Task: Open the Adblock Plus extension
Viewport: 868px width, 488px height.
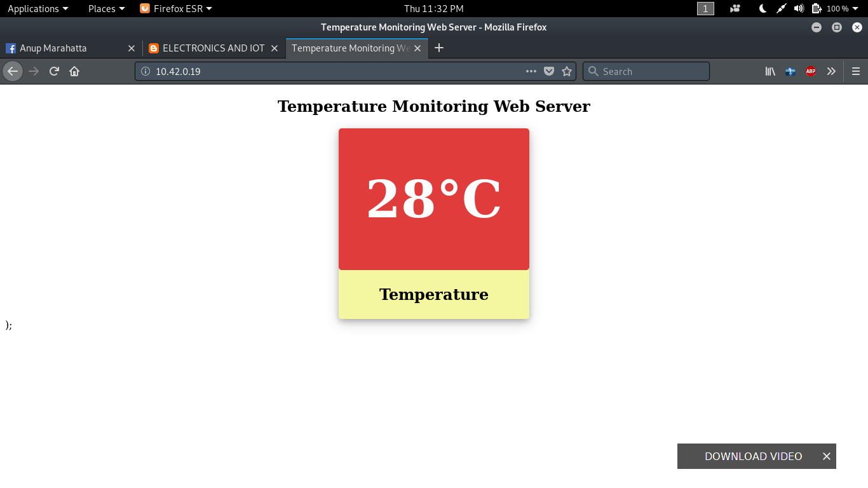Action: click(810, 71)
